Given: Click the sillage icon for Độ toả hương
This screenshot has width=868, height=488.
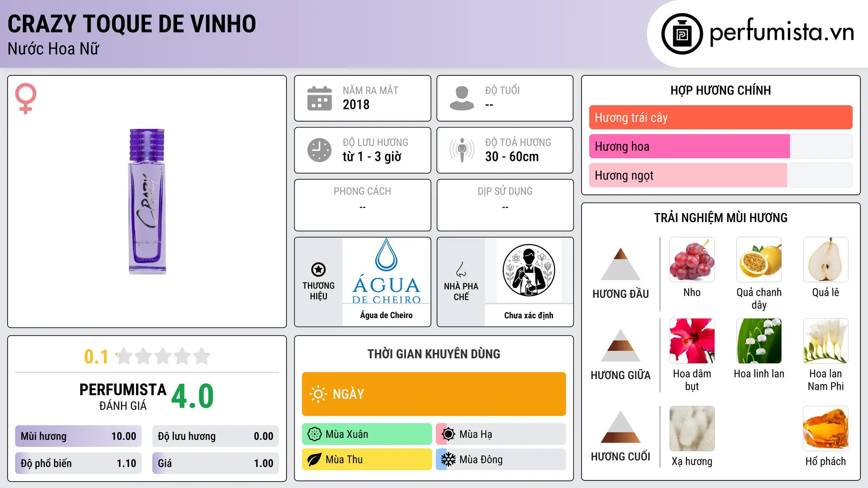Looking at the screenshot, I should (x=462, y=150).
